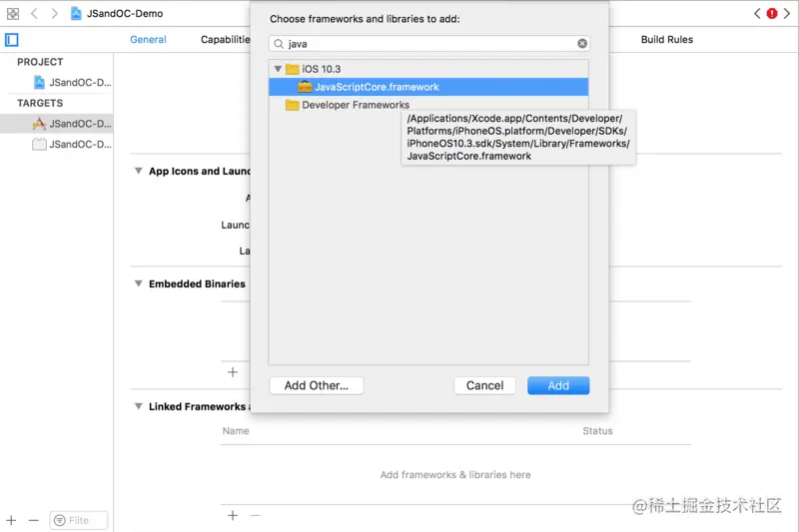Click the JSandOC-Demo project file icon in the jump bar
This screenshot has width=799, height=532.
click(x=76, y=14)
